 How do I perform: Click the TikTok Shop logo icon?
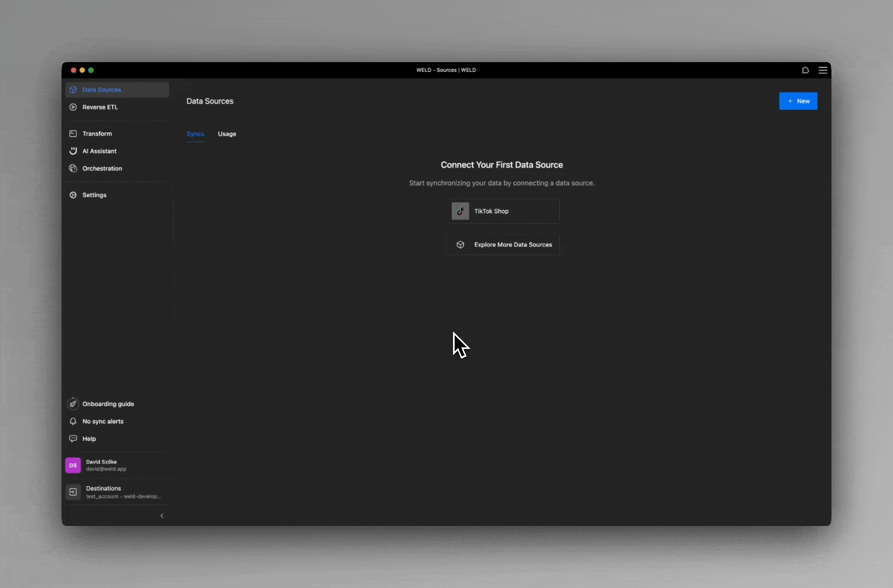(460, 211)
